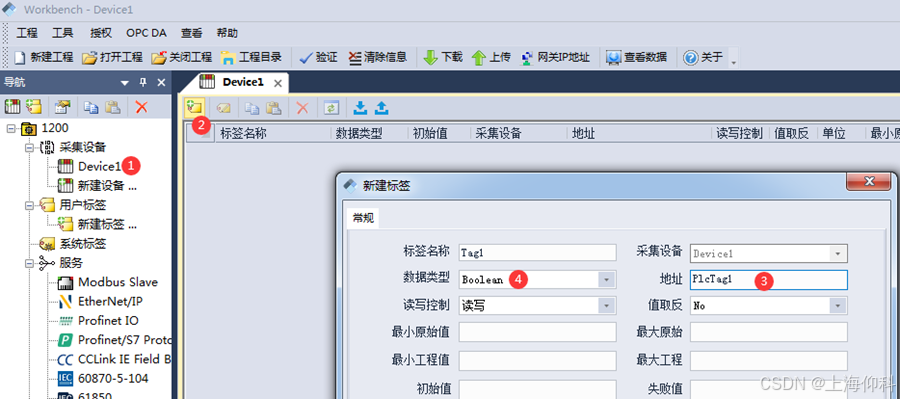Click 网关IP地址 in the toolbar
The image size is (900, 399).
pyautogui.click(x=555, y=57)
